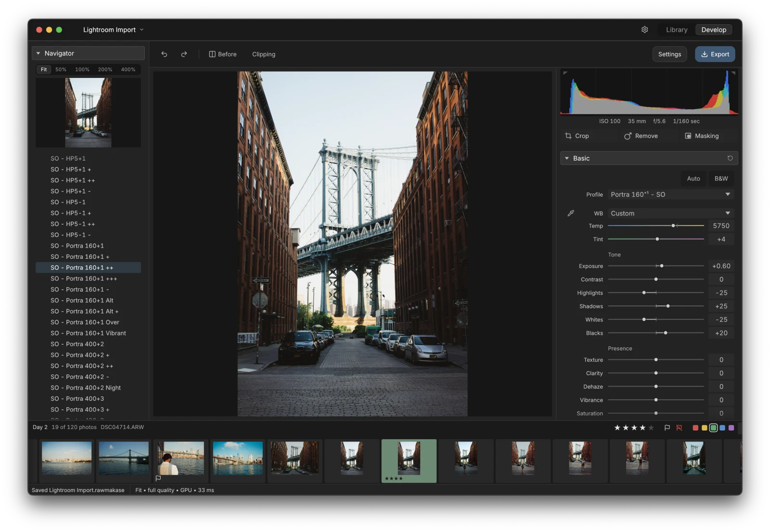Click the Export button

pos(715,54)
